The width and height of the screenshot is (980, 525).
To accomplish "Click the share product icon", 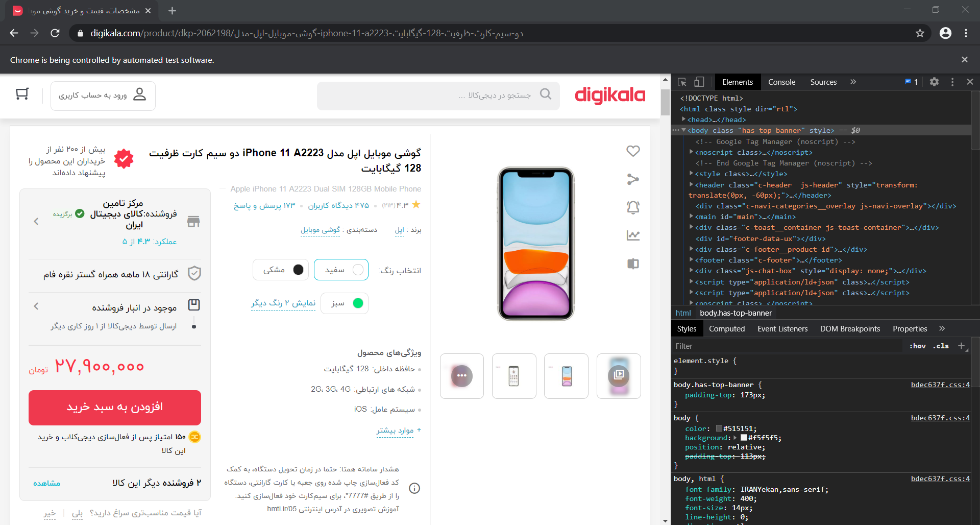I will [633, 179].
